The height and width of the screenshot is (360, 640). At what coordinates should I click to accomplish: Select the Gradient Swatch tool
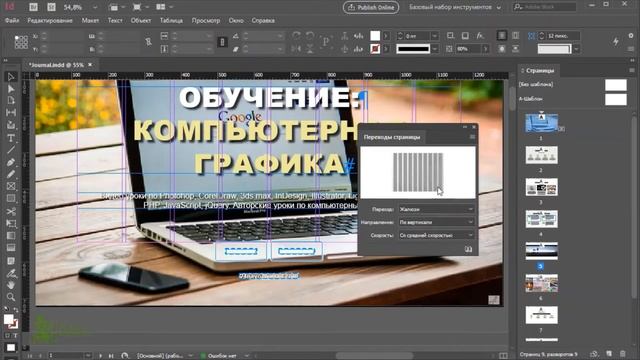point(11,236)
